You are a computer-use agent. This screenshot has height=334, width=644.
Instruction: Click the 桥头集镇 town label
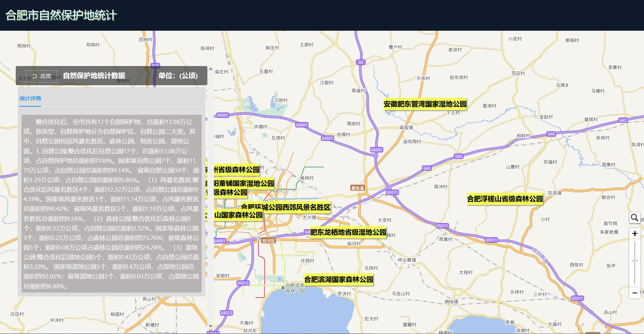[407, 260]
